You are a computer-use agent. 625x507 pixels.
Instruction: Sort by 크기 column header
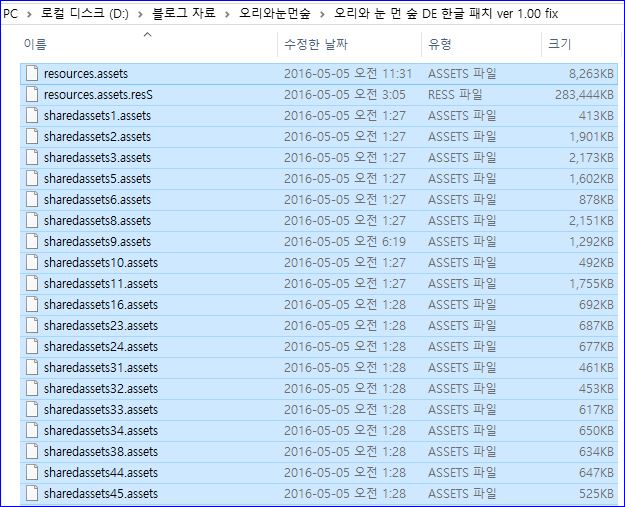560,43
